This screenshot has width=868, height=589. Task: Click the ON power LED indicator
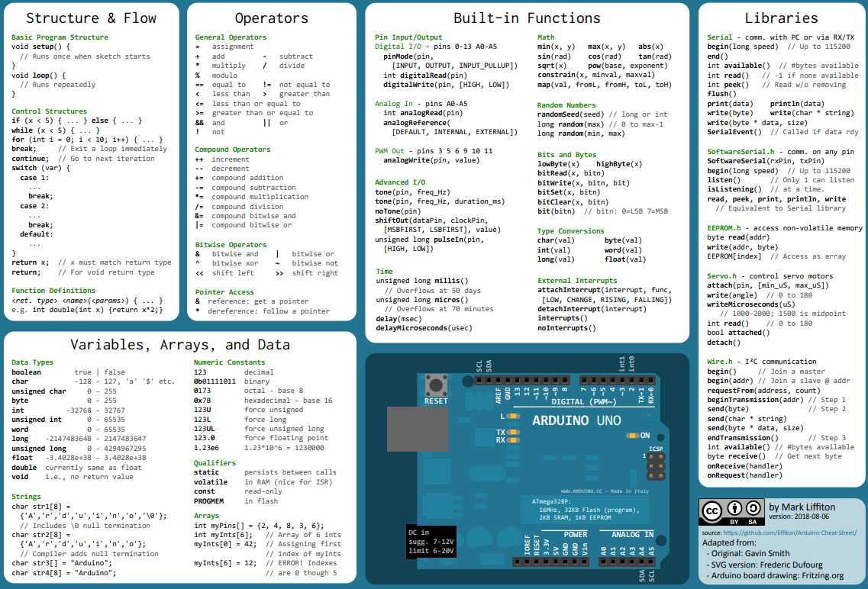tap(632, 435)
